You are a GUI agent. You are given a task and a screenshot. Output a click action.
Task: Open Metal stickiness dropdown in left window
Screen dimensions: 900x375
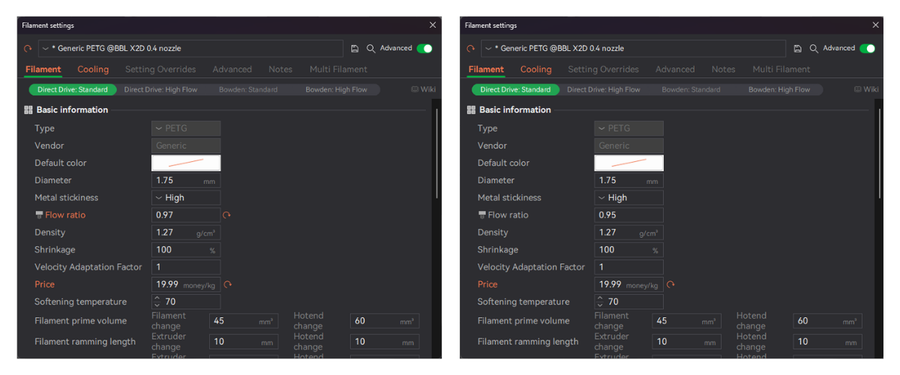point(186,198)
